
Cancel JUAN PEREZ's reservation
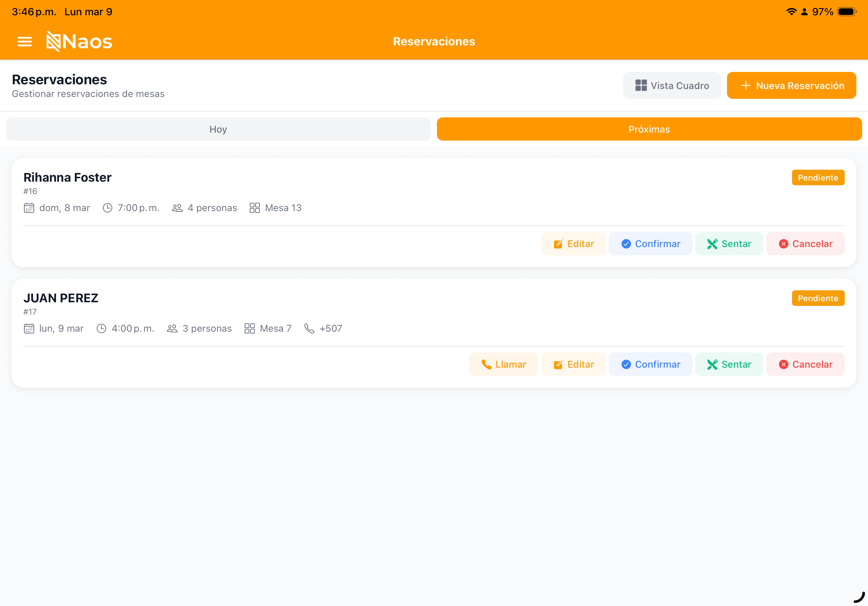coord(805,364)
